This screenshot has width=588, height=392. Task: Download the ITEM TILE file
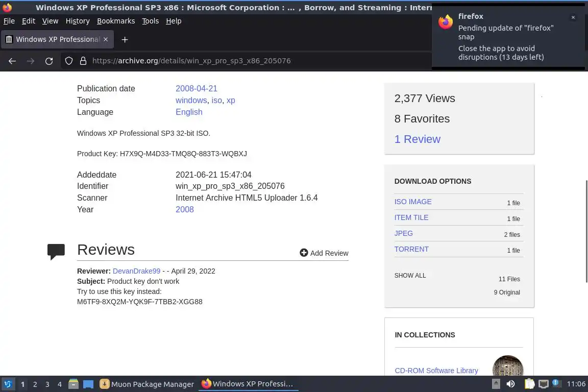(411, 217)
